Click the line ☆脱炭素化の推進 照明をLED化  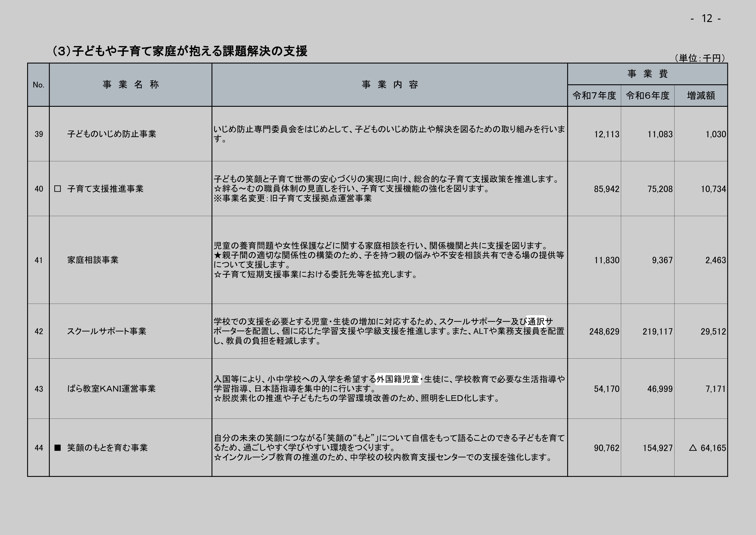[357, 398]
